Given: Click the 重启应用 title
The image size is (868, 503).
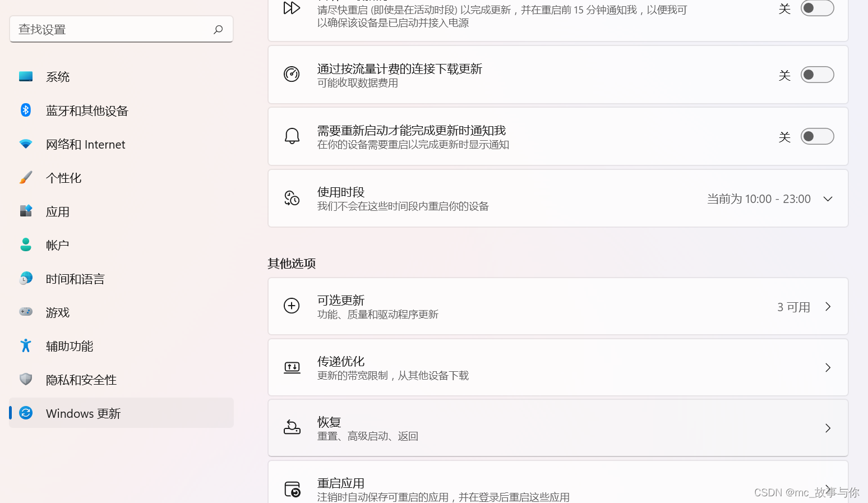Looking at the screenshot, I should 341,483.
